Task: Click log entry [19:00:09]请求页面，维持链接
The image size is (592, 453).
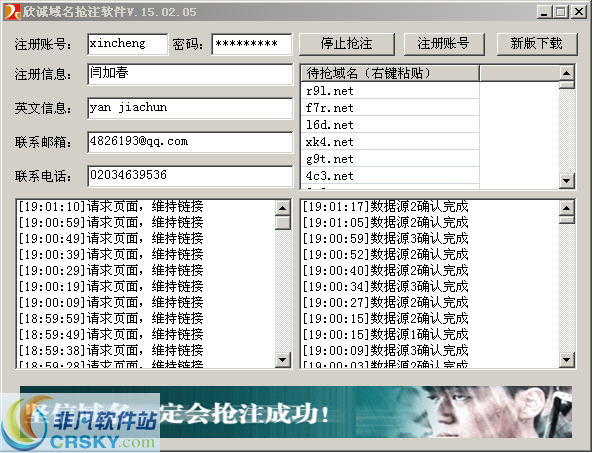Action: [x=111, y=302]
